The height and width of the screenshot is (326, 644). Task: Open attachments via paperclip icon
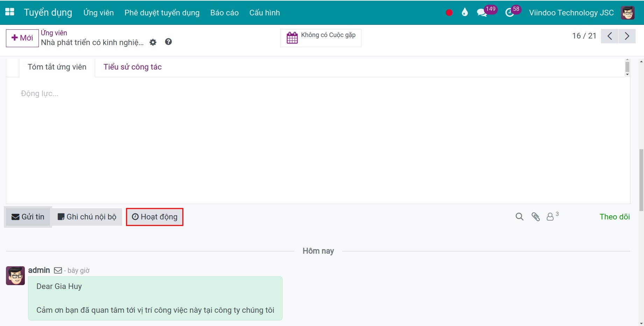[536, 217]
